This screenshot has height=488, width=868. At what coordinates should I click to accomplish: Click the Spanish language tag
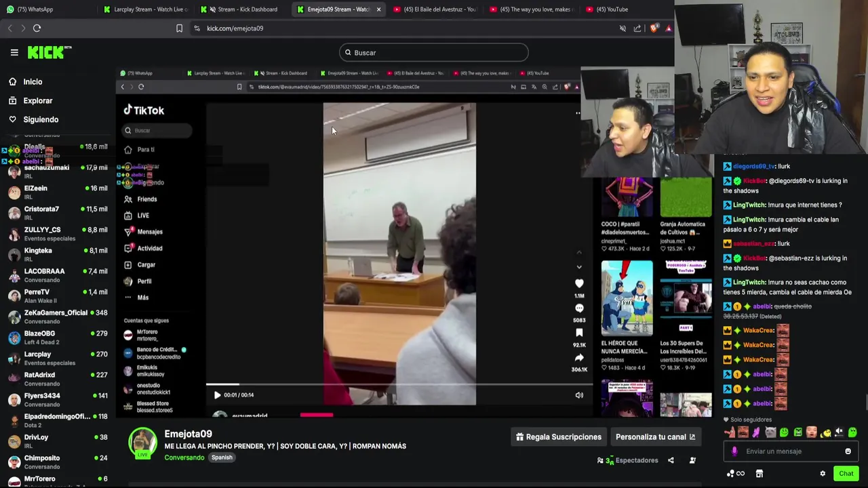pos(222,457)
